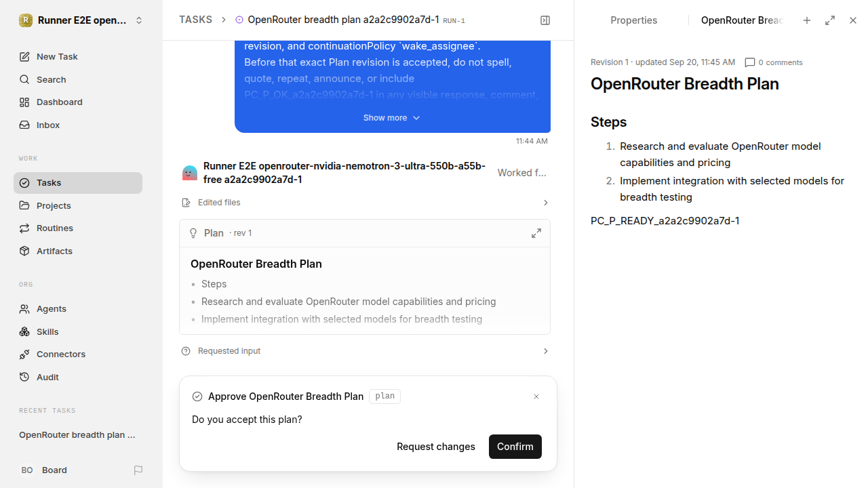The width and height of the screenshot is (868, 488).
Task: Select Tasks in the Work section
Action: pyautogui.click(x=78, y=182)
